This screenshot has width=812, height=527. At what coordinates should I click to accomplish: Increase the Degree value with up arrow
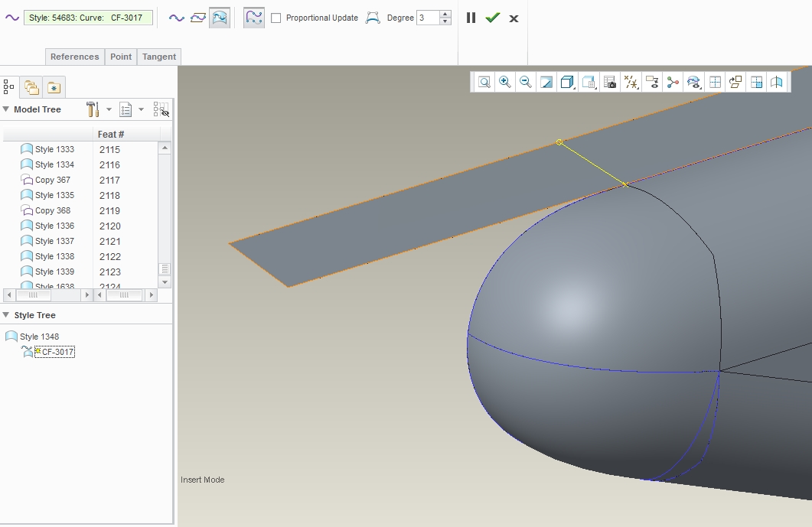(445, 14)
